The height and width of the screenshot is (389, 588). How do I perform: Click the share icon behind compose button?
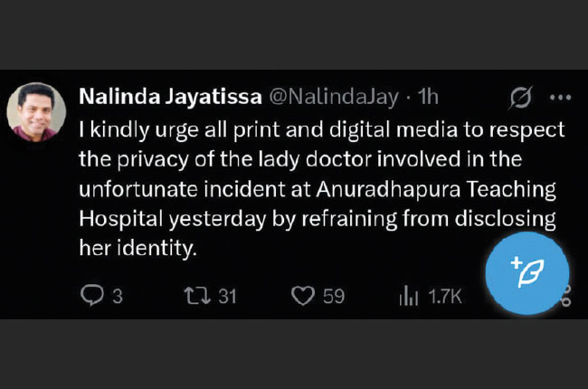pyautogui.click(x=565, y=297)
